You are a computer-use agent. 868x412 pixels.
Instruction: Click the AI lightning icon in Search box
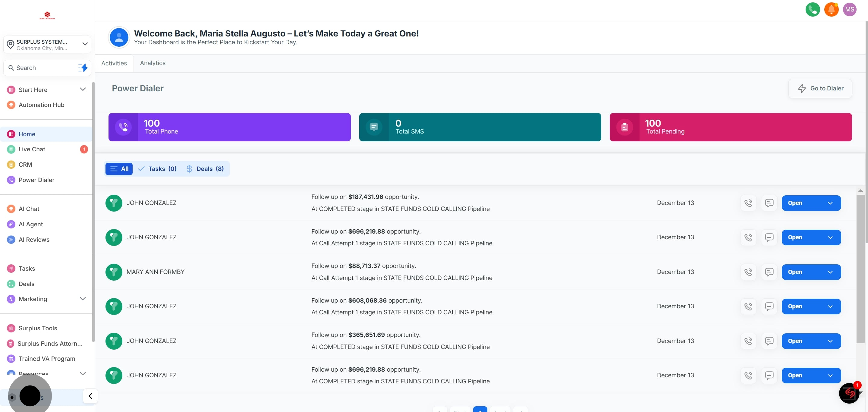(x=83, y=68)
